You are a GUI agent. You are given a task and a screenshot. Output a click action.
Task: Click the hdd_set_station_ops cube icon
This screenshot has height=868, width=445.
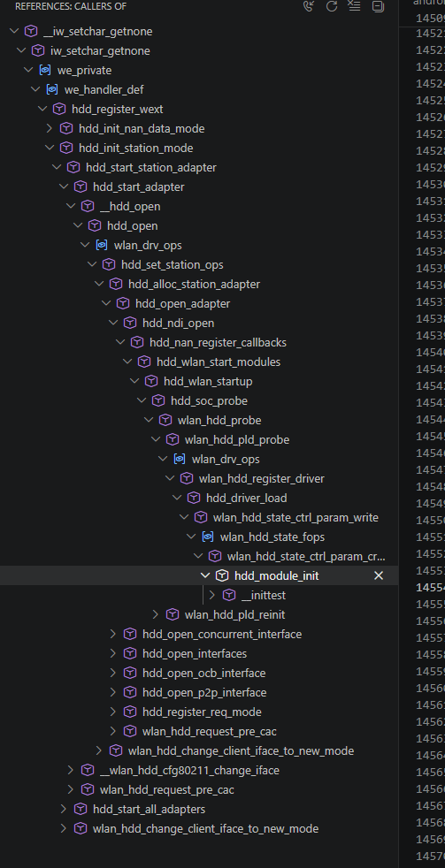109,264
